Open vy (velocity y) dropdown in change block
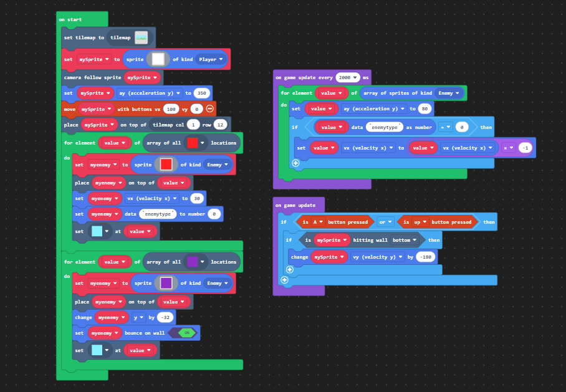Viewport: 566px width, 392px height. pos(377,257)
